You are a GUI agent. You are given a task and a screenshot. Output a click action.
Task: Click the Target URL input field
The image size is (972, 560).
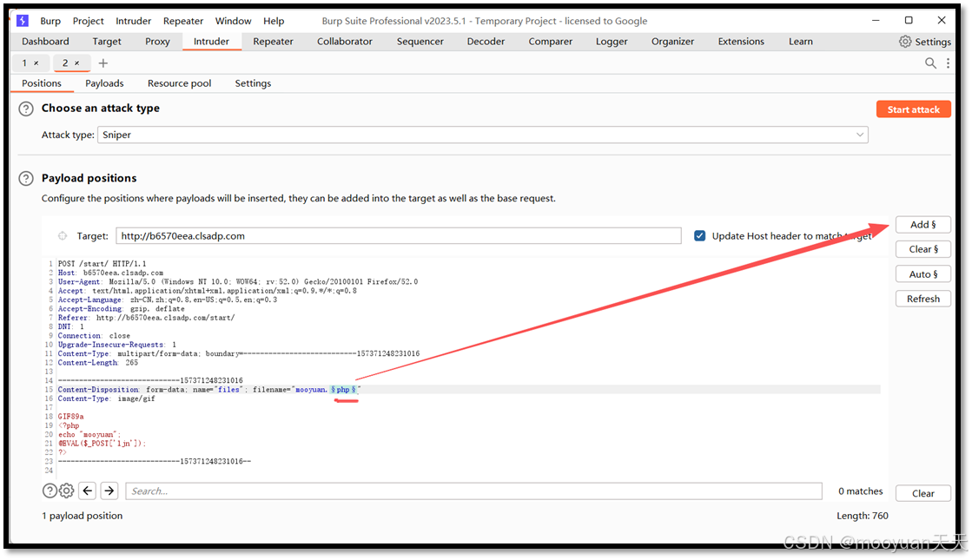pos(398,236)
